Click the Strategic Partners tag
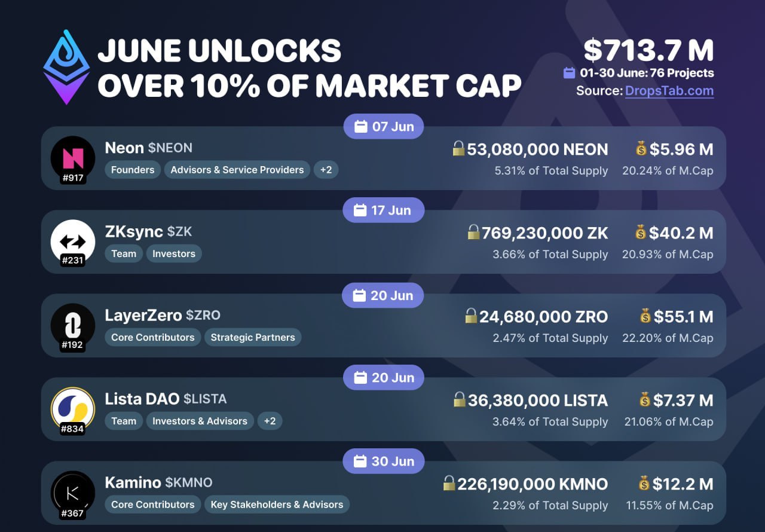Viewport: 765px width, 532px height. point(253,337)
